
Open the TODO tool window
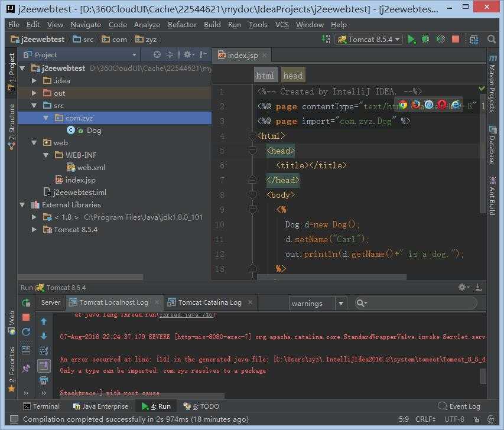(201, 406)
